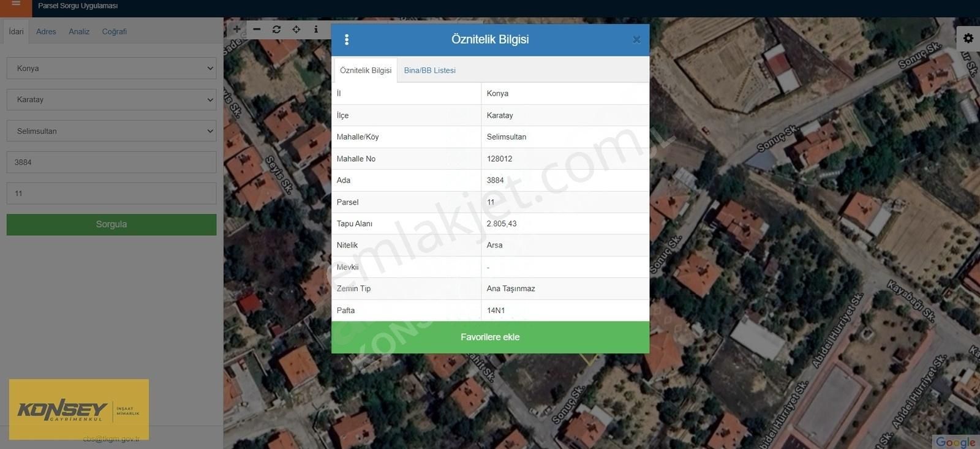Close the Öznitelik Bilgisi dialog
Screen dimensions: 980x449
[x=636, y=40]
